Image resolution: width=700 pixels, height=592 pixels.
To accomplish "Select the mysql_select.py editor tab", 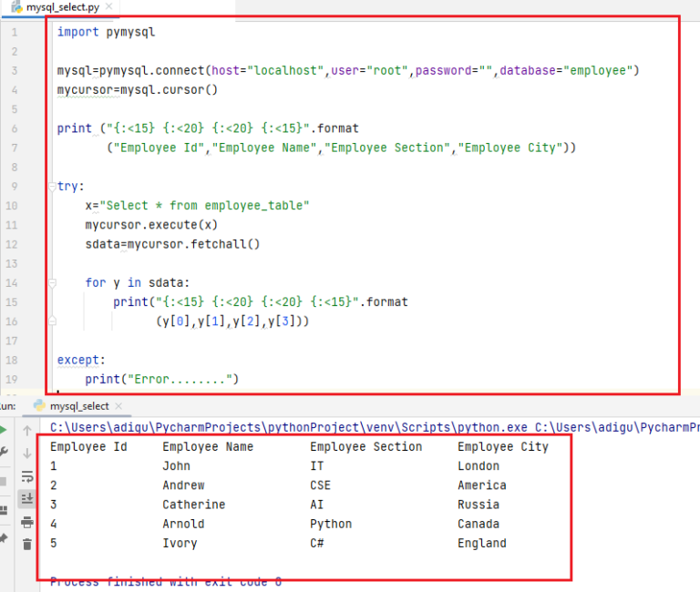I will pyautogui.click(x=63, y=7).
